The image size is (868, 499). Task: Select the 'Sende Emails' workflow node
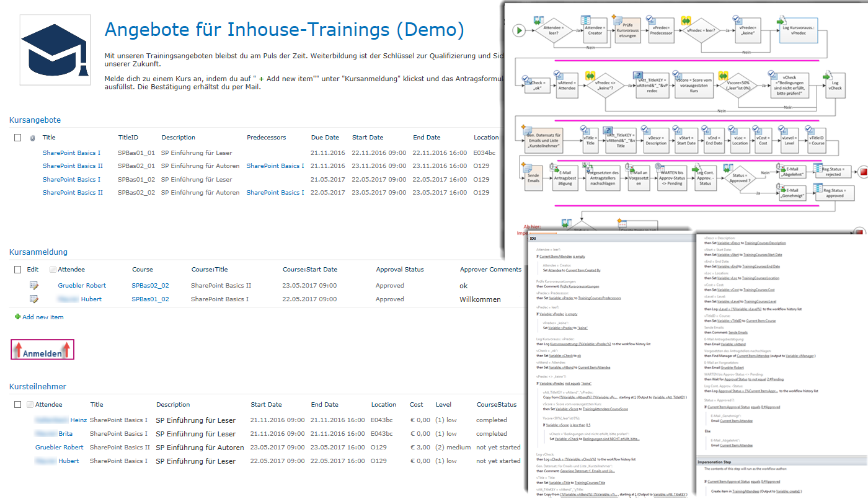[x=534, y=177]
